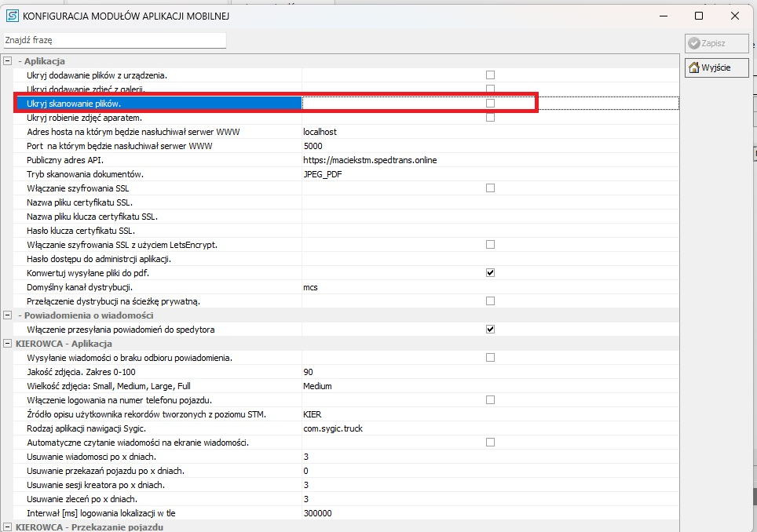Focus the Znajdź frazę search field
The image size is (757, 532).
(x=115, y=41)
